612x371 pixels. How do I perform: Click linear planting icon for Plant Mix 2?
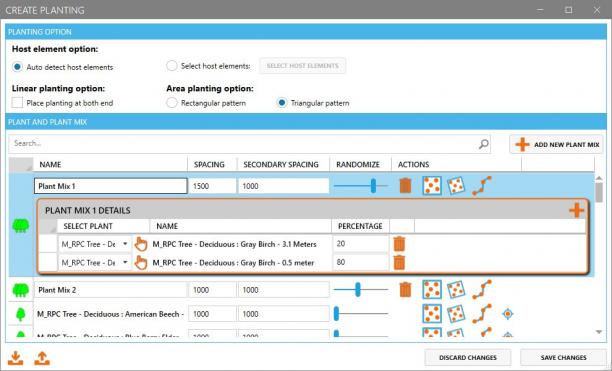tap(482, 289)
